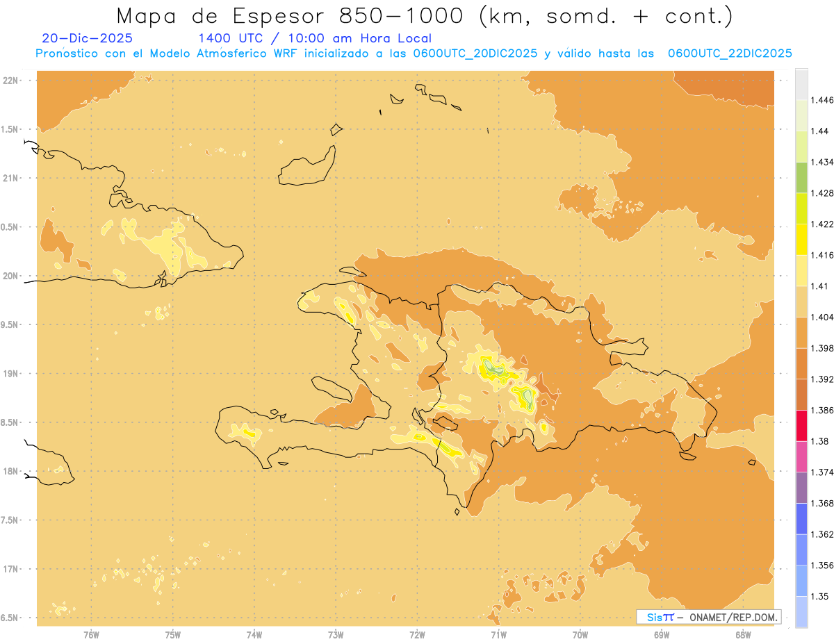Click the orange legend swatch between 1.398 and 1.404

pos(801,332)
